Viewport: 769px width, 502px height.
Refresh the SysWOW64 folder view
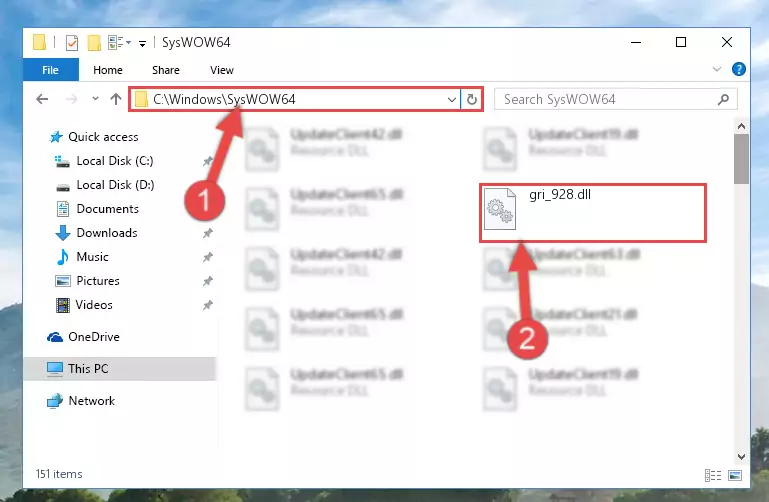click(471, 100)
